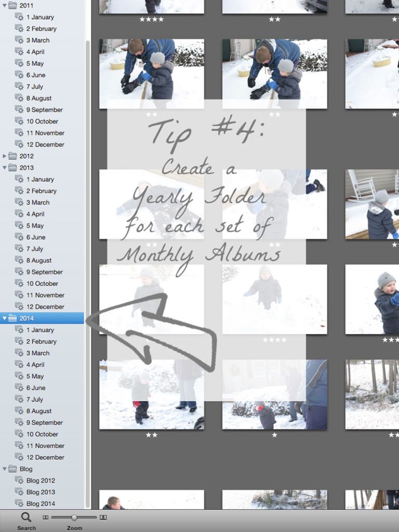Select the one-star rated photo

pos(274,394)
